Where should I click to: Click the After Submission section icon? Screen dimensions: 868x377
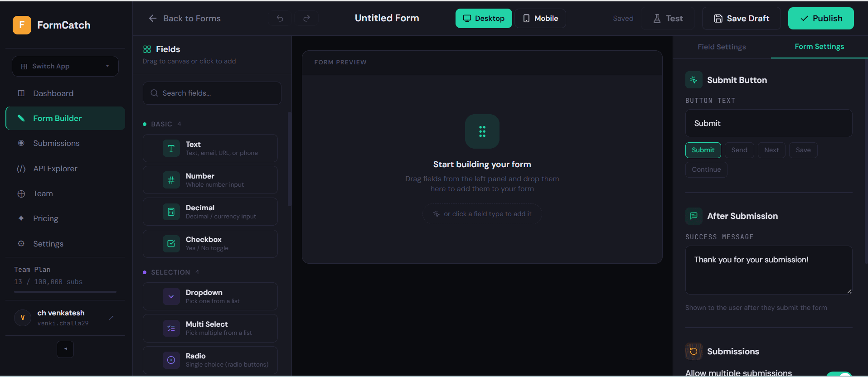(693, 216)
